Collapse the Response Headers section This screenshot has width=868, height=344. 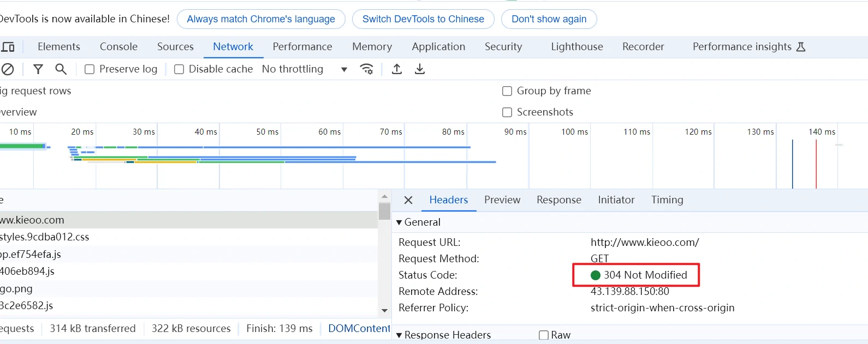coord(399,335)
